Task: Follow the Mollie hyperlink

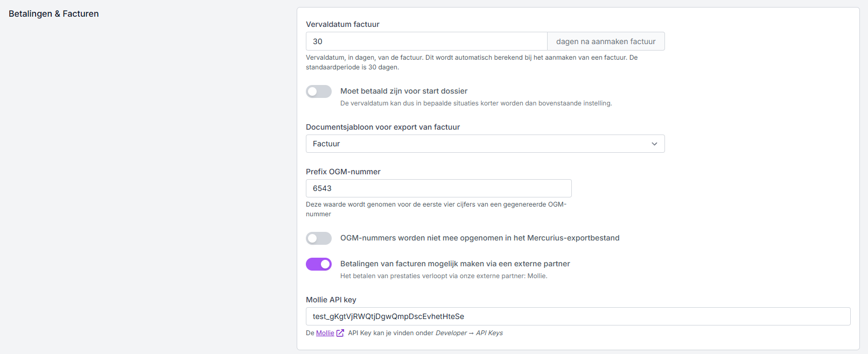Action: [325, 333]
